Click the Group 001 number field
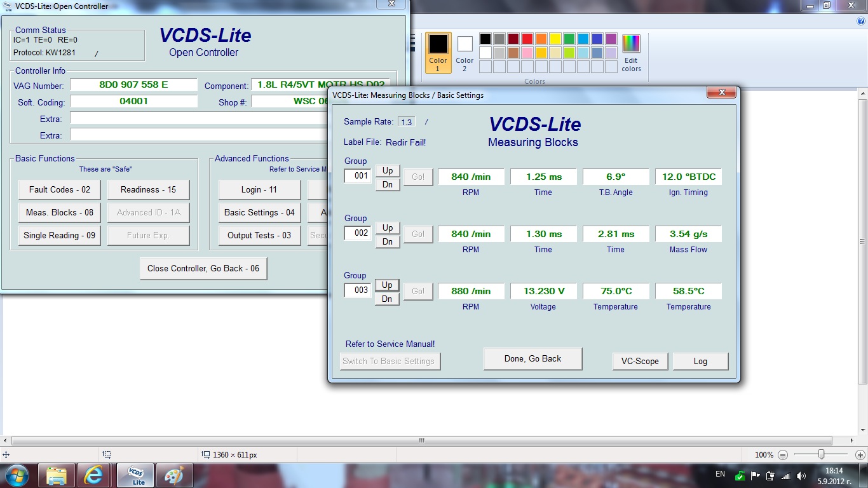The image size is (868, 488). (358, 176)
